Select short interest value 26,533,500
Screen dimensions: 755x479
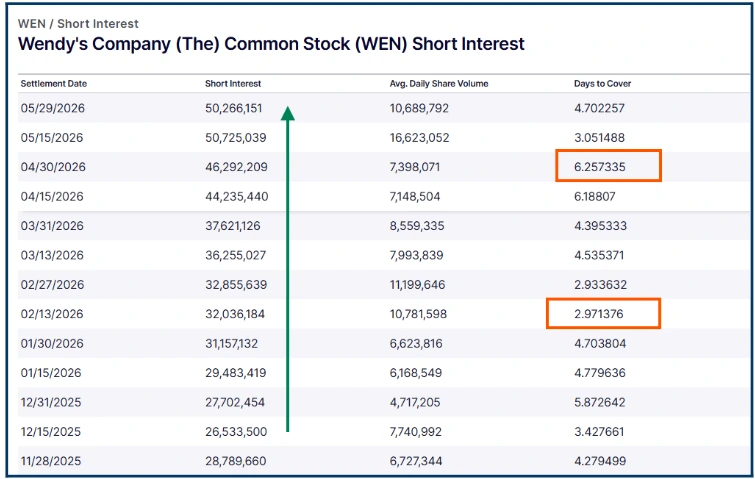point(236,431)
